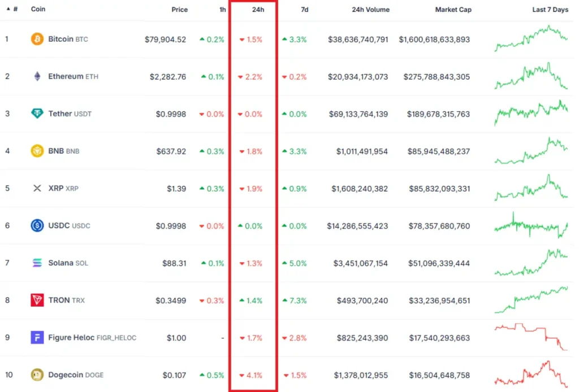
Task: Click the TRON logo icon
Action: [x=37, y=300]
